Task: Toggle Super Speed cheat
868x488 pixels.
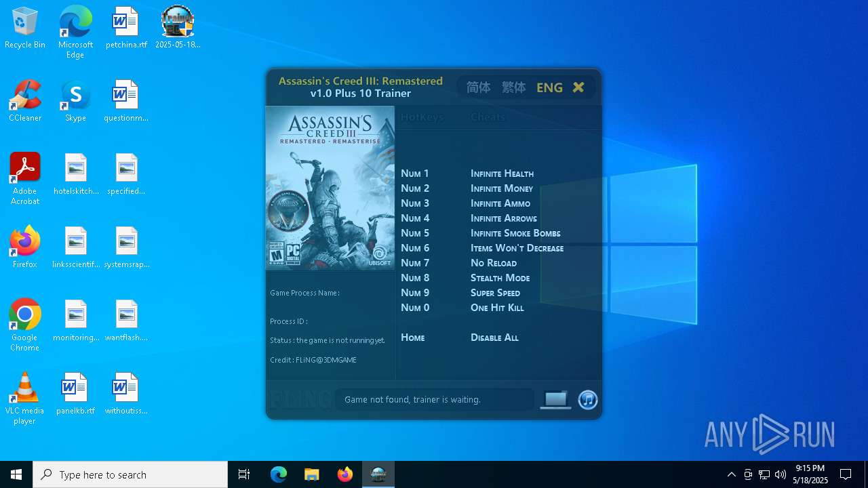Action: (495, 293)
